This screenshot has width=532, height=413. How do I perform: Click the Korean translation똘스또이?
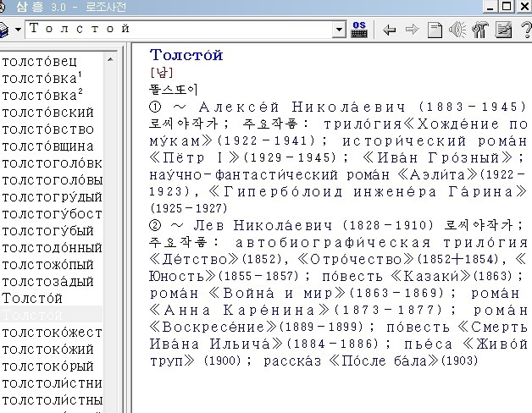click(x=174, y=90)
